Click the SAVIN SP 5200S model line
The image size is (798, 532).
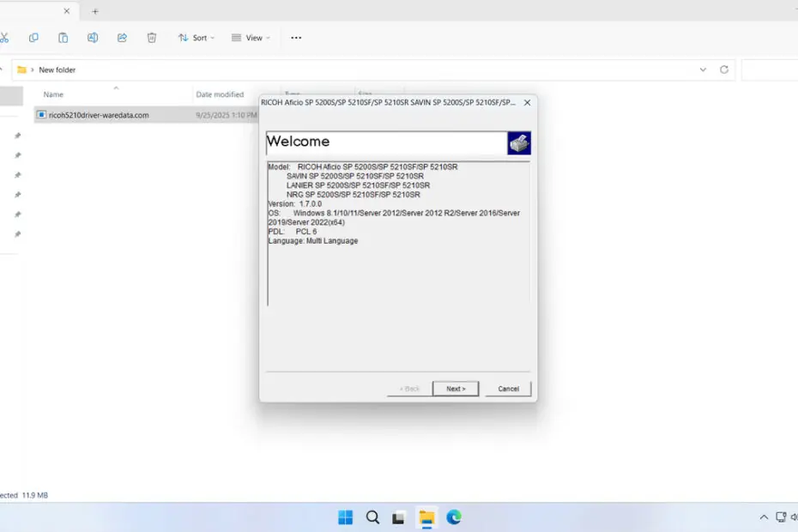click(354, 176)
